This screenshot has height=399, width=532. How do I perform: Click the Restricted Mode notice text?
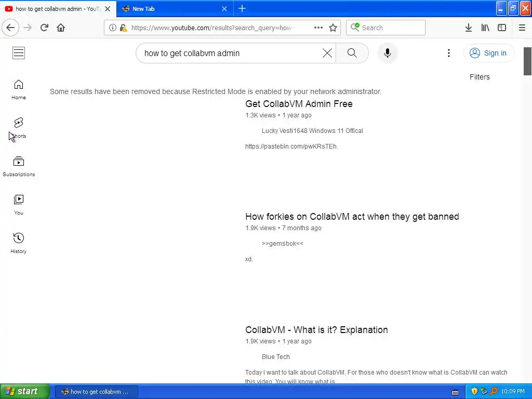click(x=216, y=91)
